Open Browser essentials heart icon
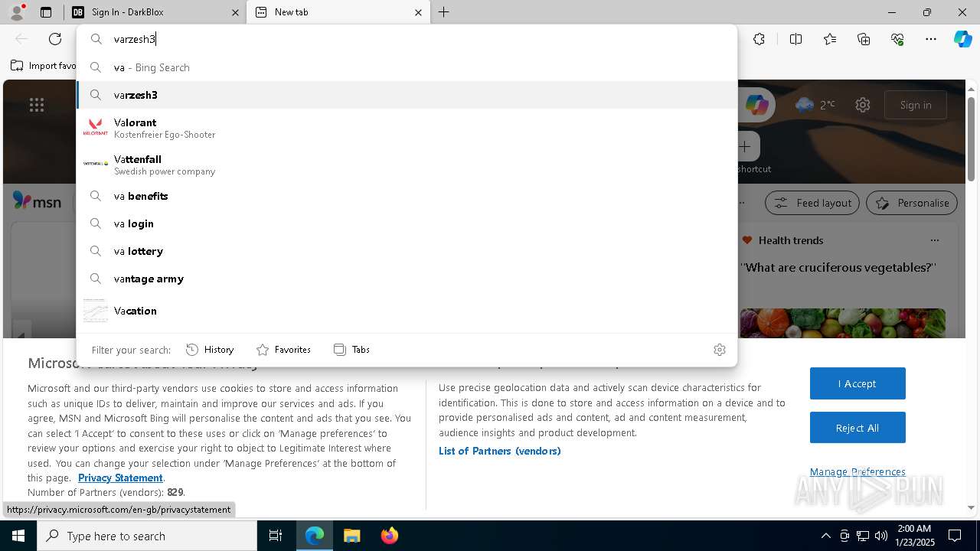Screen dimensions: 980x551 tap(897, 39)
